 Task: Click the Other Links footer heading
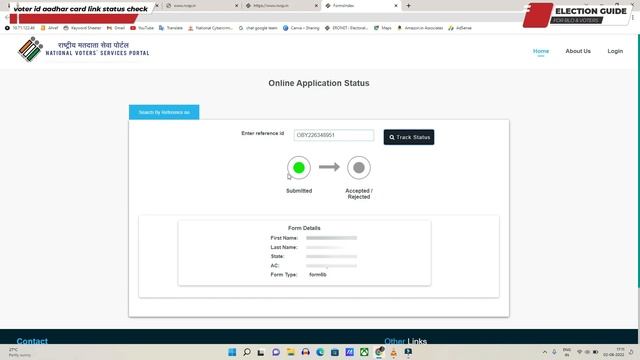coord(405,341)
